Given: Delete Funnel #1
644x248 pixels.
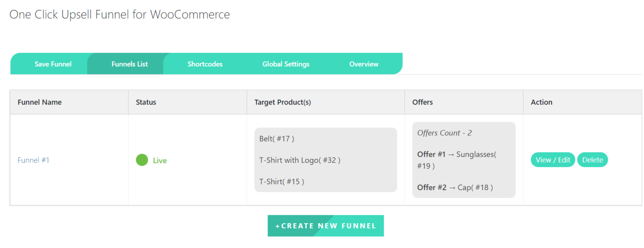Looking at the screenshot, I should (x=593, y=160).
